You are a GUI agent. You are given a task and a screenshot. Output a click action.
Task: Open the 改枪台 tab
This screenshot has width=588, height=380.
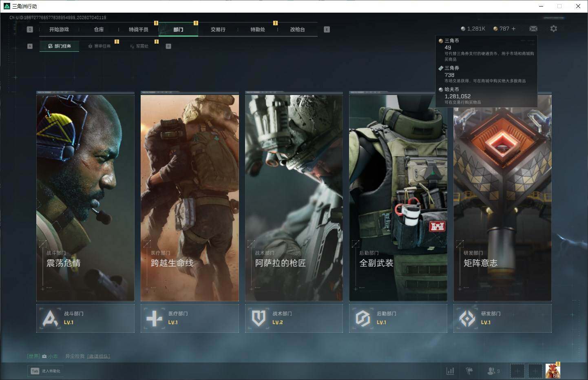[297, 29]
